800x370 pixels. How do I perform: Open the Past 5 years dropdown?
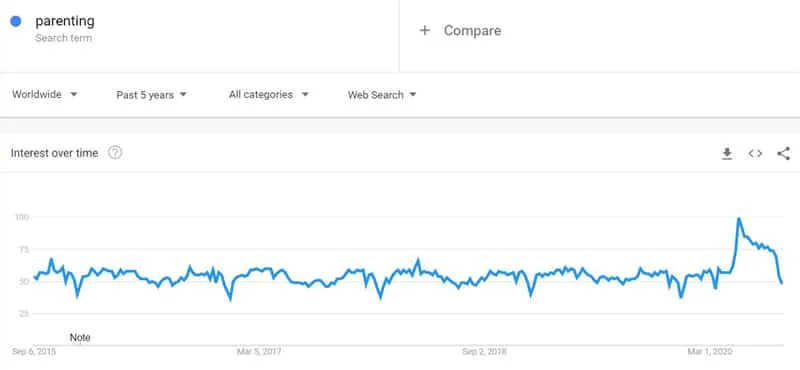click(152, 95)
